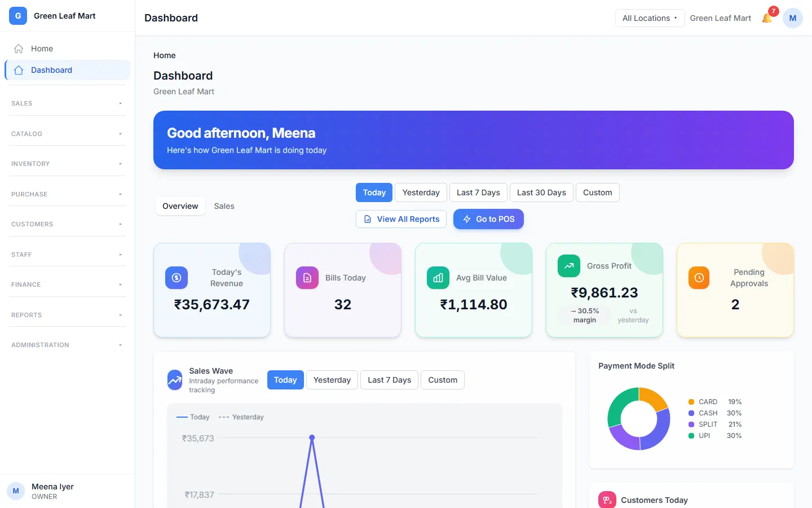
Task: Select Custom in top date filter
Action: tap(598, 192)
